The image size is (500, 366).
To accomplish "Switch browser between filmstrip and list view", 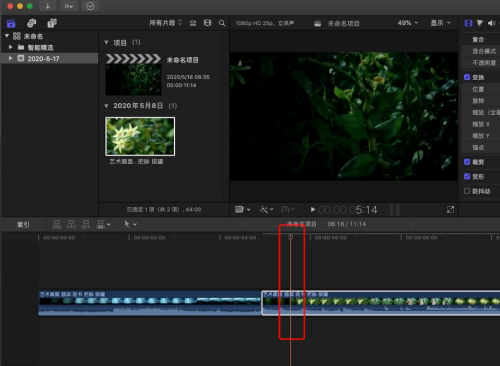I will (207, 23).
